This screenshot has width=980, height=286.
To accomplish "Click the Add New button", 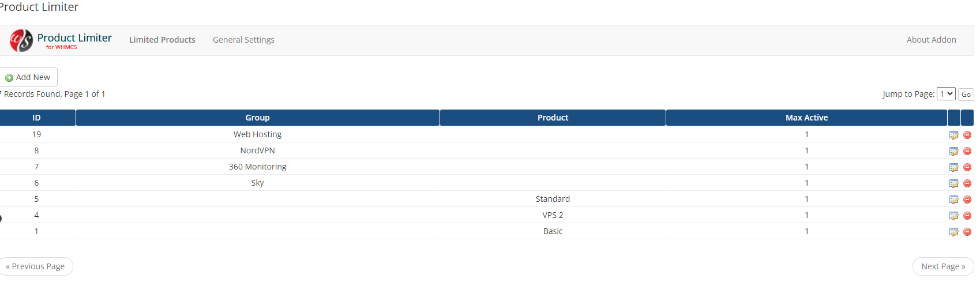I will 28,77.
